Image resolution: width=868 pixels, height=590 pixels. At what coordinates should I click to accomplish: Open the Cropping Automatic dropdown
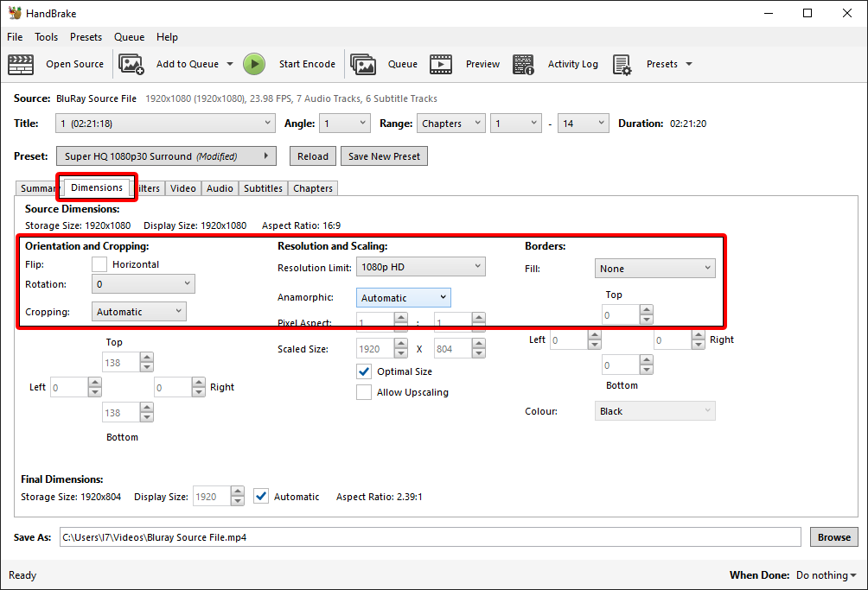pyautogui.click(x=139, y=312)
